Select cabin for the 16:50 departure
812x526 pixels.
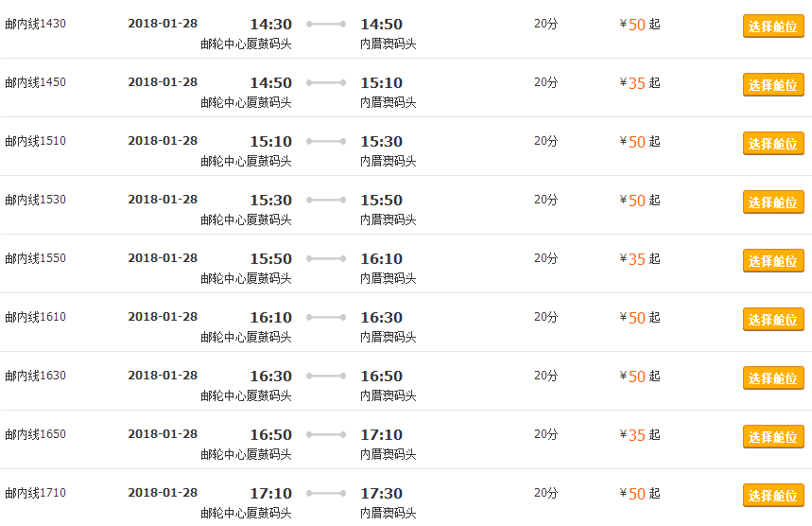click(773, 436)
